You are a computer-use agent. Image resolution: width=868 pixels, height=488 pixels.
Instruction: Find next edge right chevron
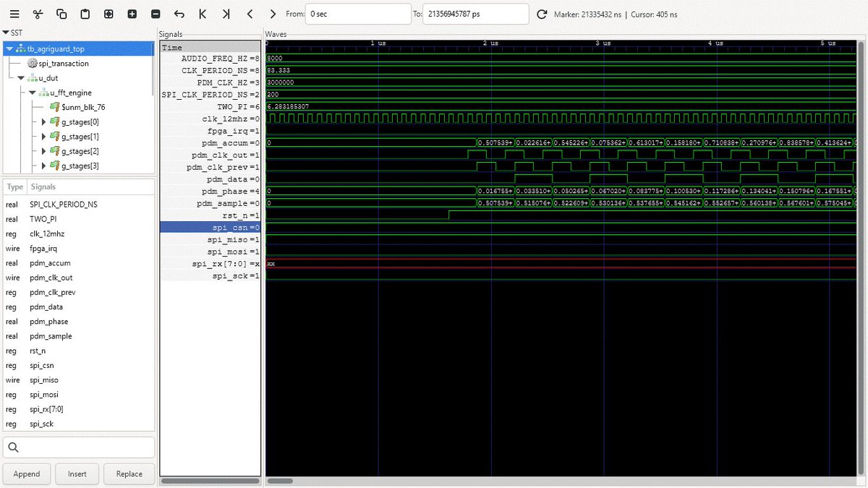(x=273, y=14)
